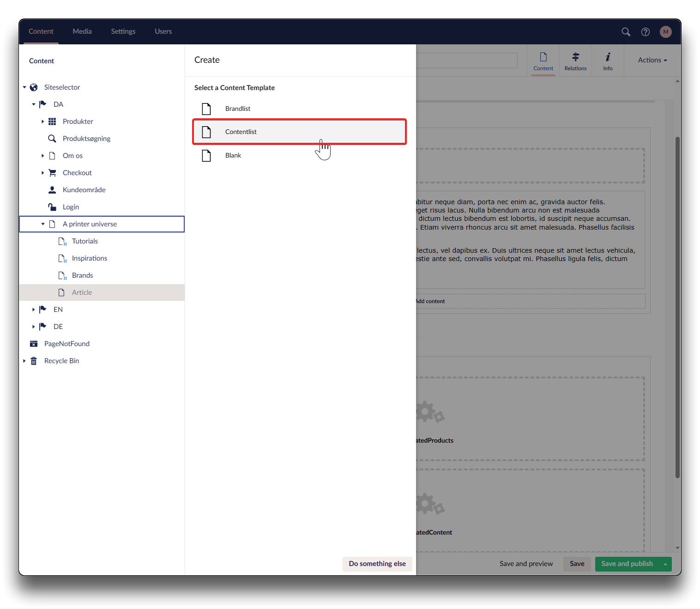This screenshot has height=609, width=700.
Task: Open the Actions dropdown
Action: [652, 60]
